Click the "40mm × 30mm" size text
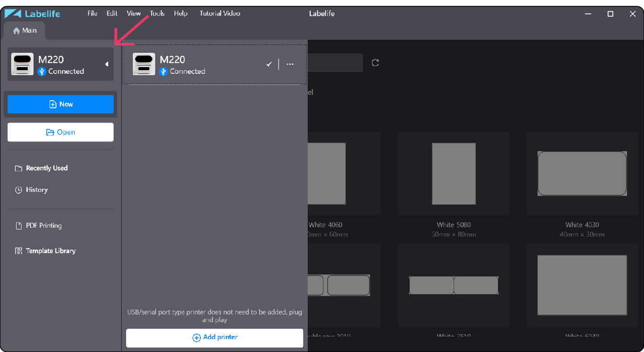The height and width of the screenshot is (352, 644). [x=582, y=234]
